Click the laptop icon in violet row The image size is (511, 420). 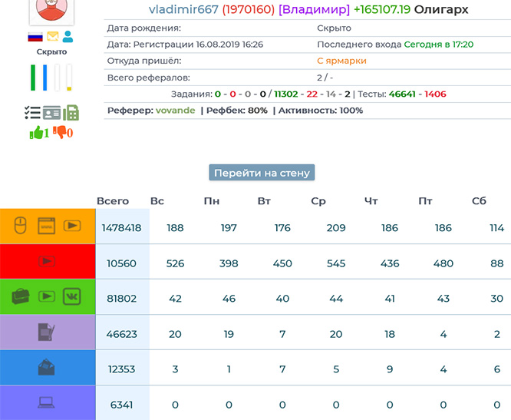click(47, 402)
